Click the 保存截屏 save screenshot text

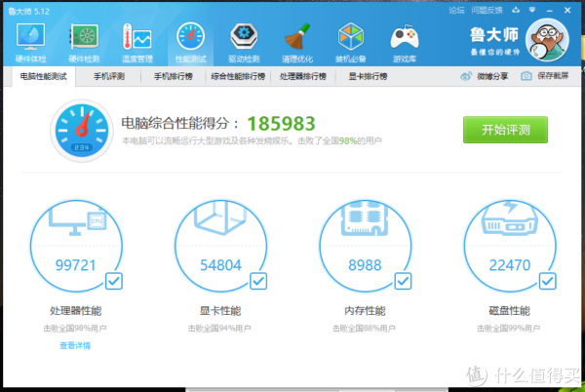pyautogui.click(x=553, y=76)
